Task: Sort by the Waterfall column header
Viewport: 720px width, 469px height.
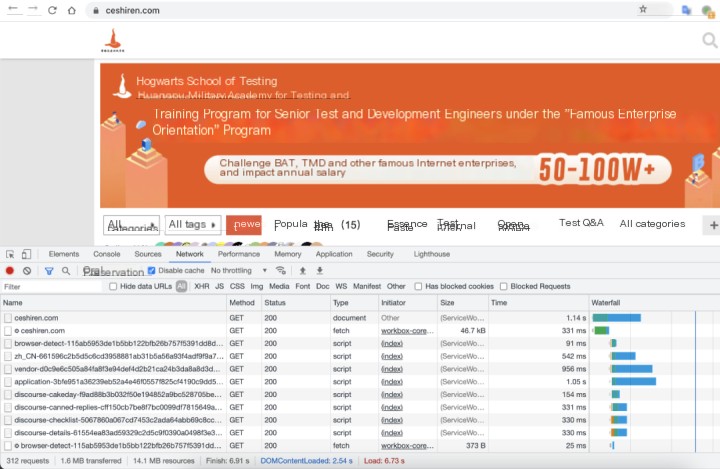Action: click(x=654, y=303)
